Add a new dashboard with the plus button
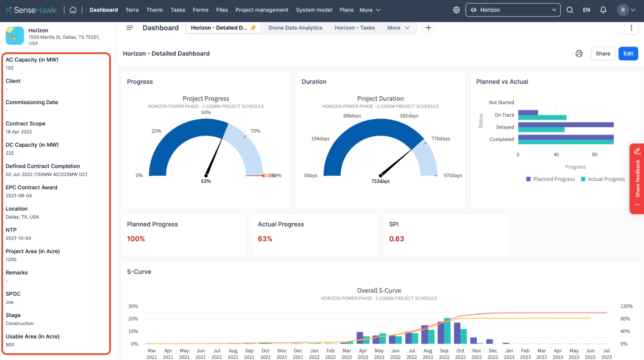 [x=428, y=28]
